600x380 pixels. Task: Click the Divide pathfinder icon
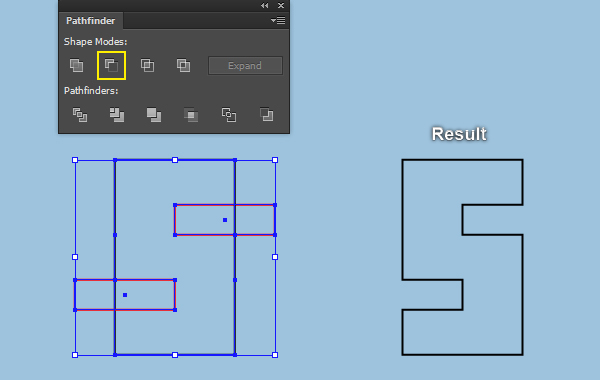[80, 115]
